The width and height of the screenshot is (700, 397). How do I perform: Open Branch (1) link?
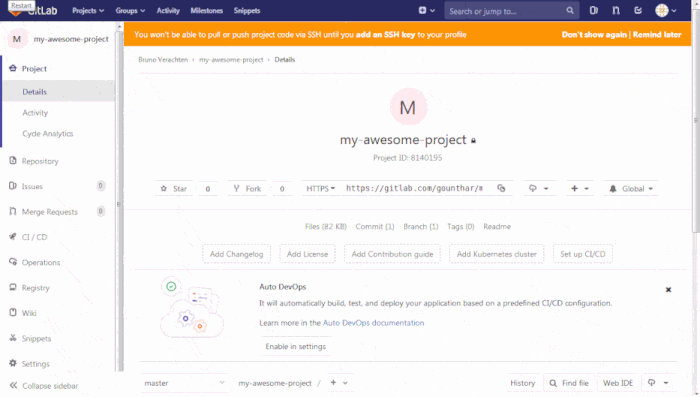421,226
